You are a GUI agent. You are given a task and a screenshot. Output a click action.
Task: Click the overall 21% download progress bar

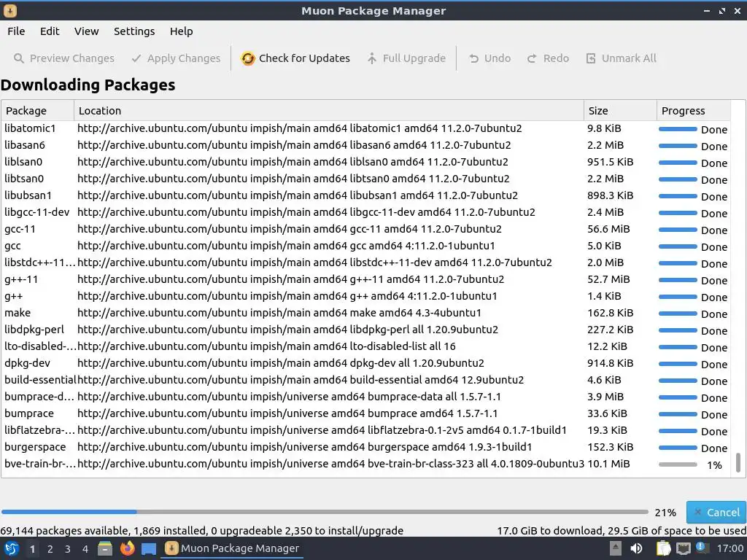[x=325, y=513]
